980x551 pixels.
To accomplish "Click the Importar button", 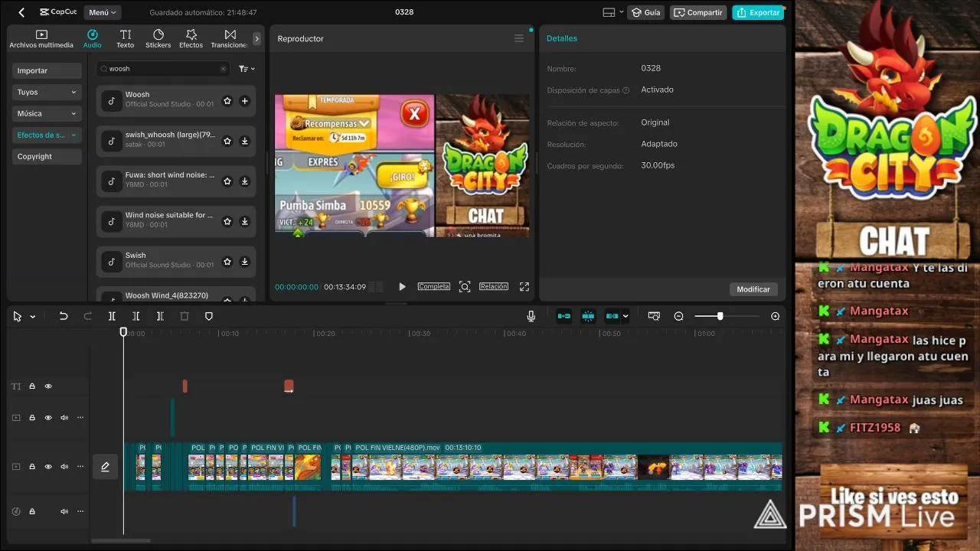I will pos(47,70).
